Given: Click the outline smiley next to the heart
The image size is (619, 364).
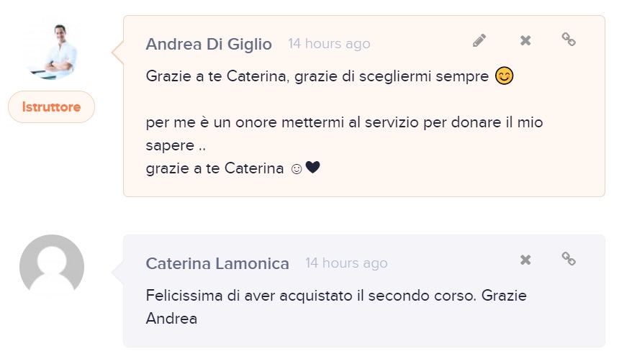Looking at the screenshot, I should tap(297, 169).
